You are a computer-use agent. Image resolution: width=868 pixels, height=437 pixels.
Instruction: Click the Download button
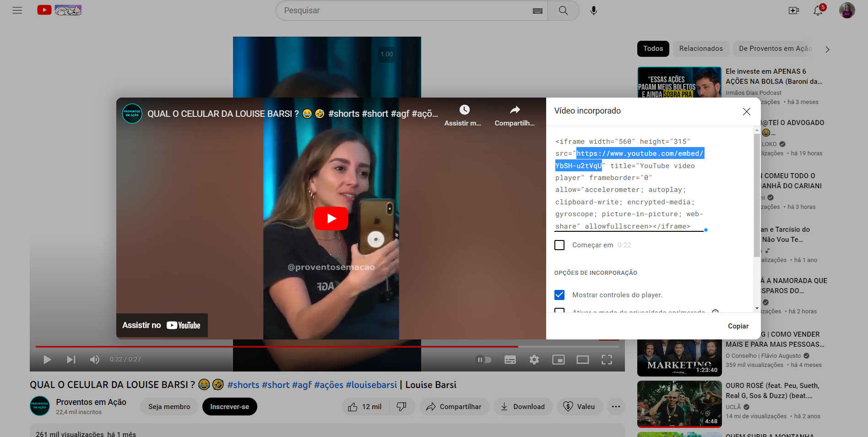[523, 407]
